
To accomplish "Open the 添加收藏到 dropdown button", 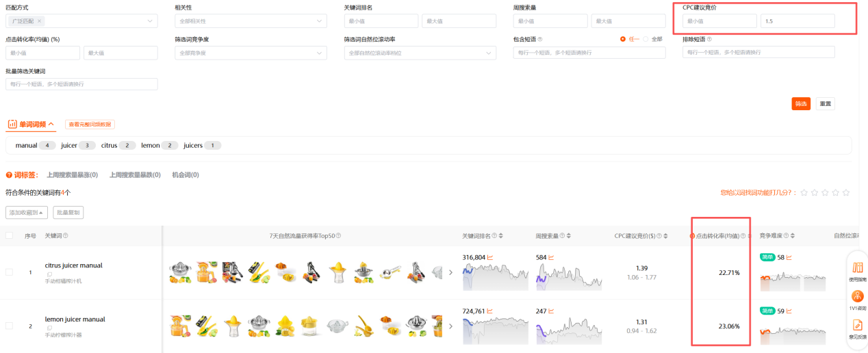I will pos(27,213).
